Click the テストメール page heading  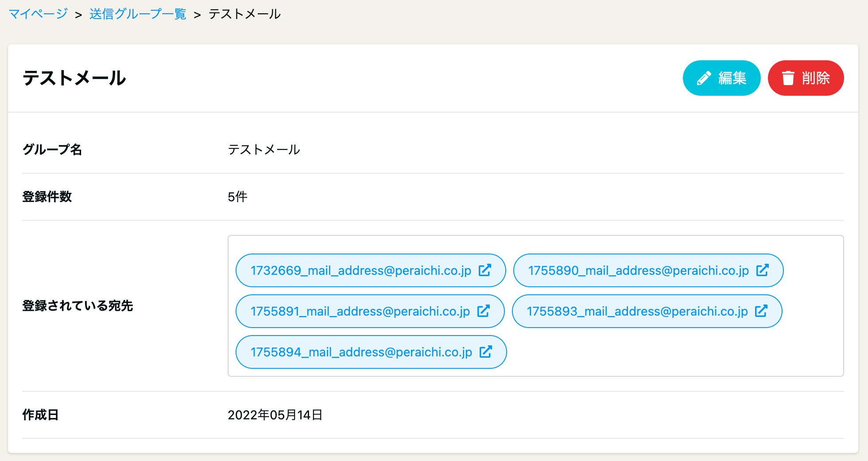[74, 78]
